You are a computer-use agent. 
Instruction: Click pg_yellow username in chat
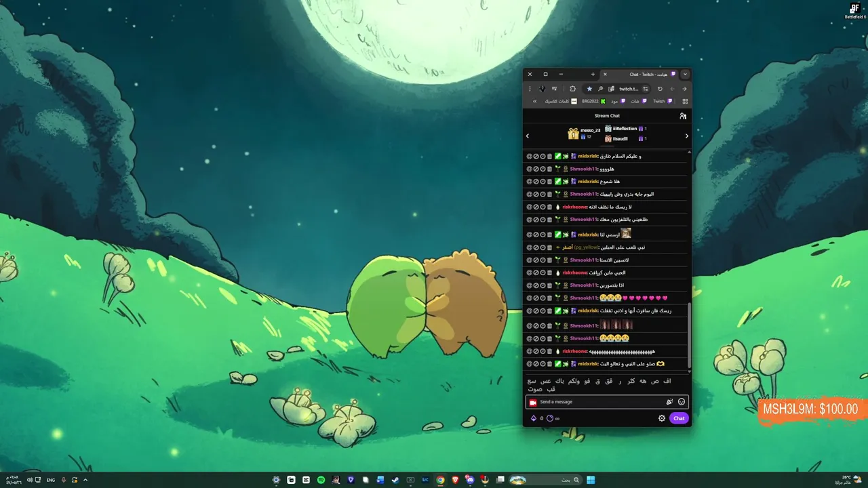point(586,247)
